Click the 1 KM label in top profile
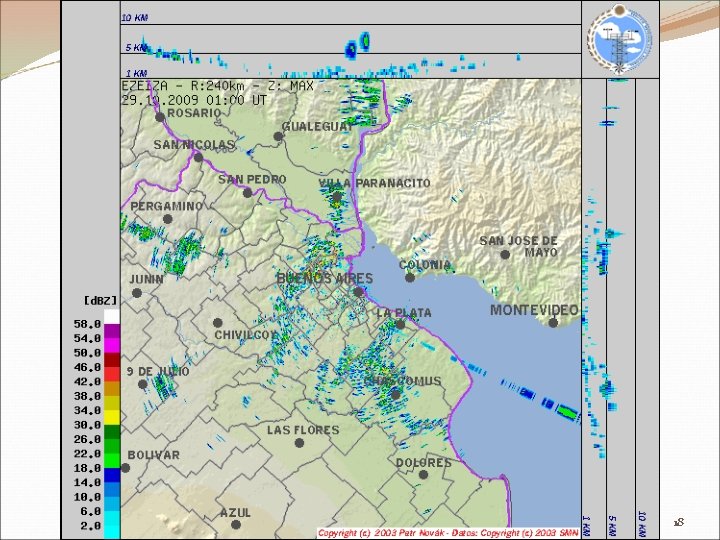Image resolution: width=720 pixels, height=540 pixels. (x=136, y=73)
